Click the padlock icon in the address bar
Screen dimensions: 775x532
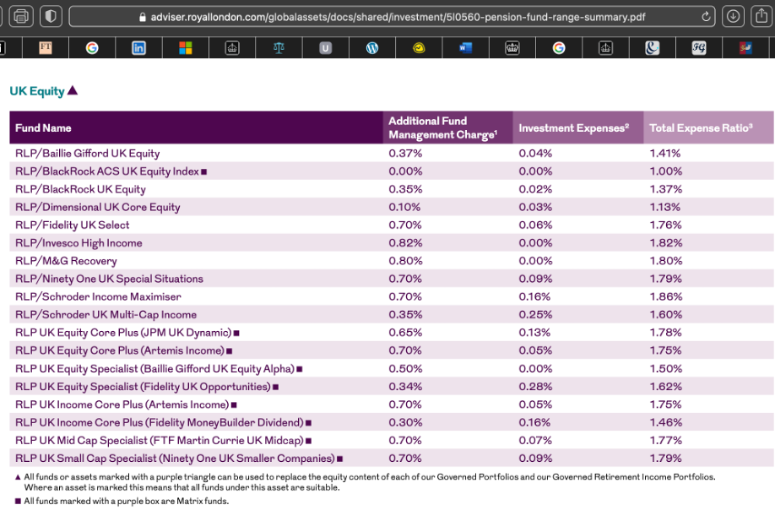[143, 17]
